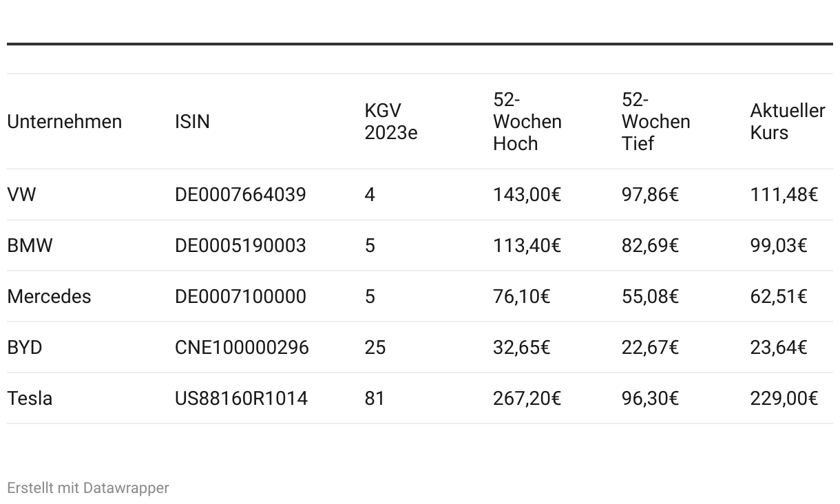
Task: Select the BYD row label
Action: (x=25, y=348)
